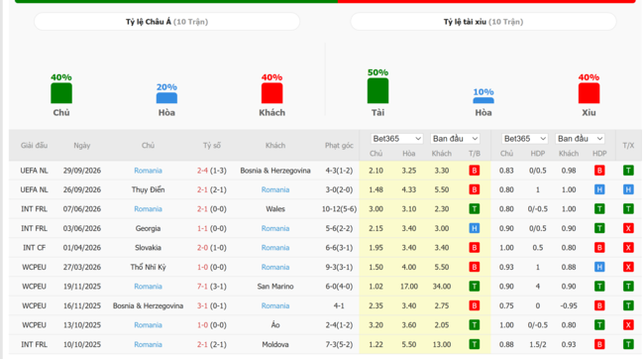Click score 7-1 (3-1) in San Marino row
The image size is (644, 359).
pos(212,287)
